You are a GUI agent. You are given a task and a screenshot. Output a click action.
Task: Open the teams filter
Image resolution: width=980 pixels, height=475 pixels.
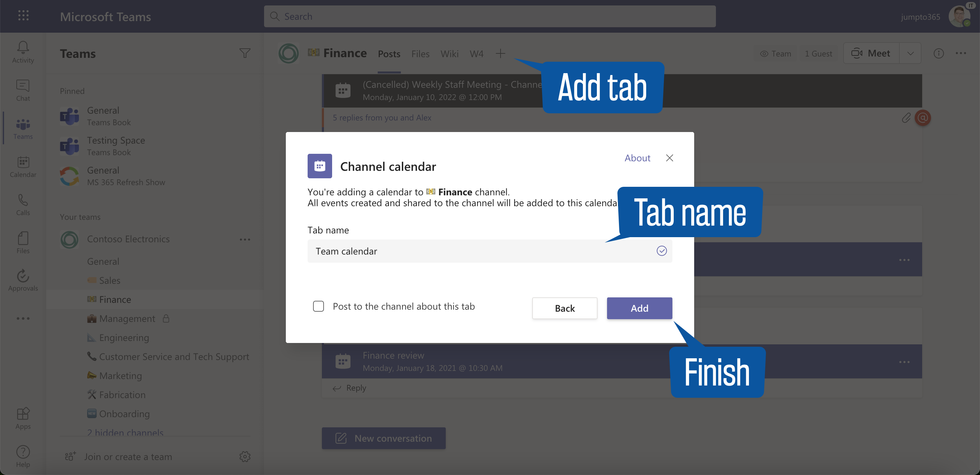(245, 53)
